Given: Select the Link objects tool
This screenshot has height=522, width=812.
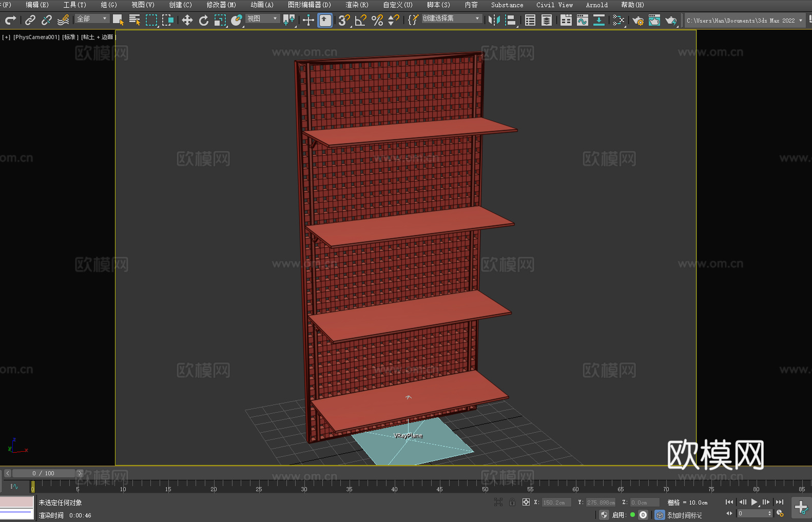Looking at the screenshot, I should click(x=30, y=20).
